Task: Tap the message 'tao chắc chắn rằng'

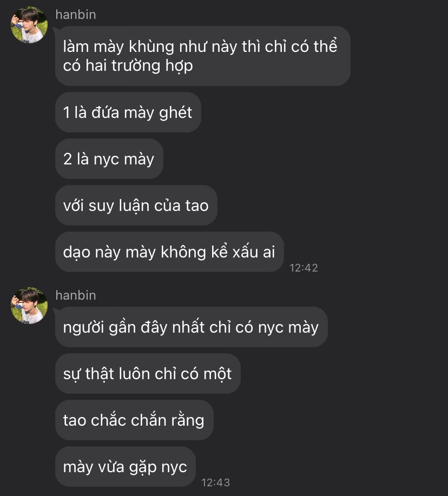Action: [x=134, y=420]
